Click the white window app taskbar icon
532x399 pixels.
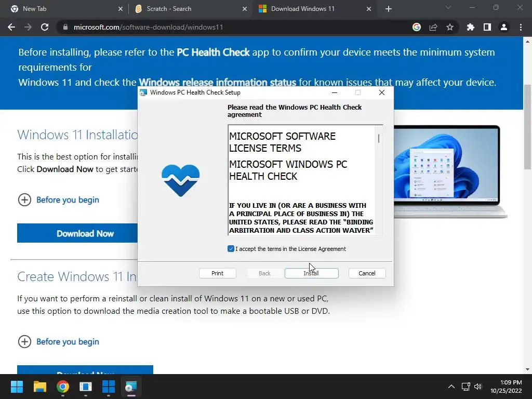tap(86, 387)
